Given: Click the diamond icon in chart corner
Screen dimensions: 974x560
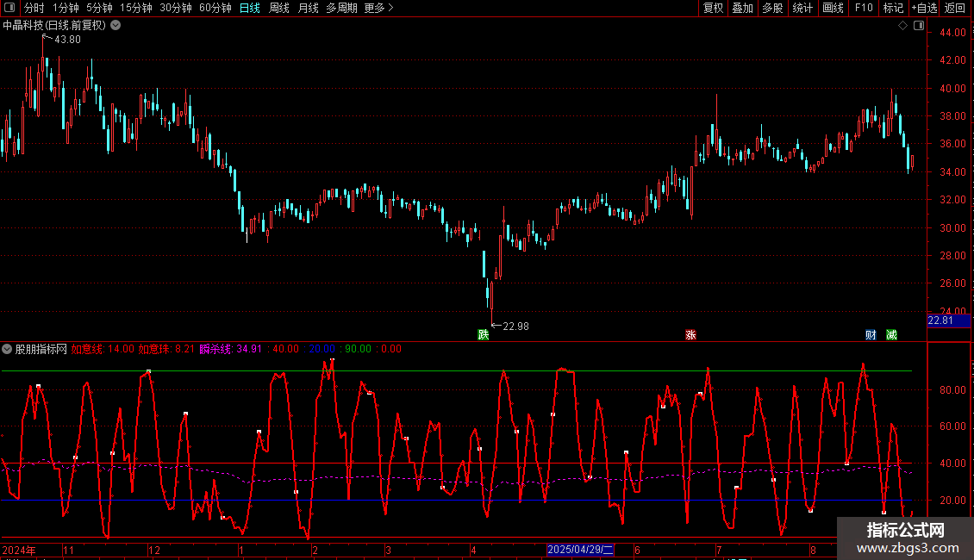Looking at the screenshot, I should coord(902,26).
